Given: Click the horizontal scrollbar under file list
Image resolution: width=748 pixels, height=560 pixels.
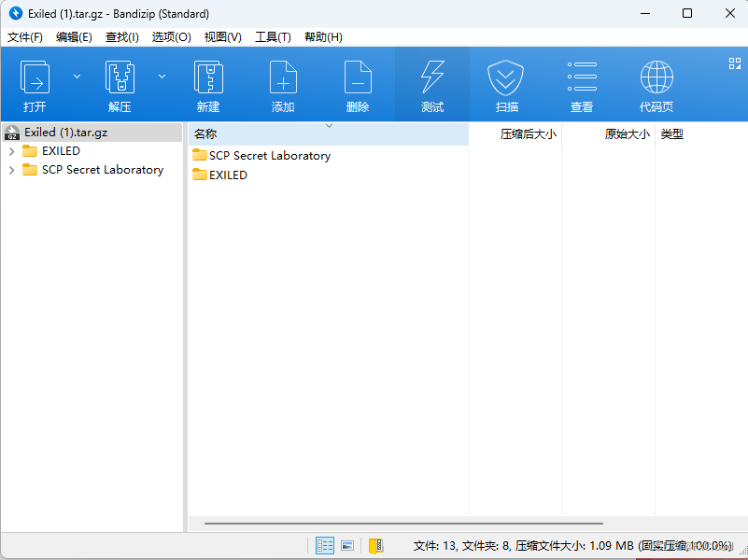Looking at the screenshot, I should [403, 524].
